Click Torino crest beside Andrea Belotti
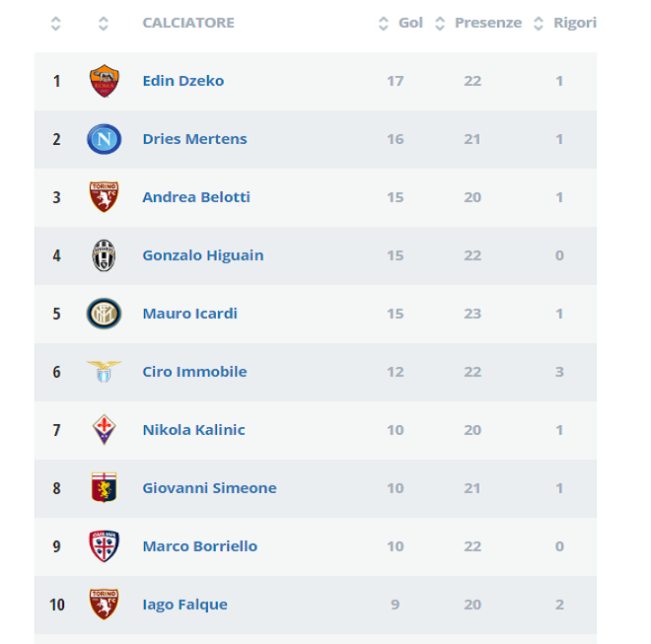The image size is (651, 644). [x=104, y=197]
